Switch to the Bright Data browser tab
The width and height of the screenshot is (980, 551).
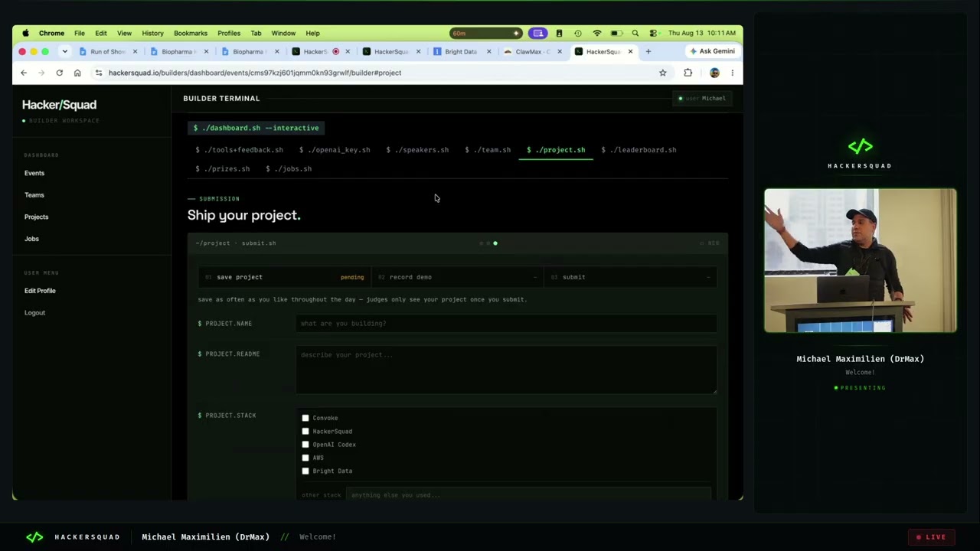click(461, 51)
